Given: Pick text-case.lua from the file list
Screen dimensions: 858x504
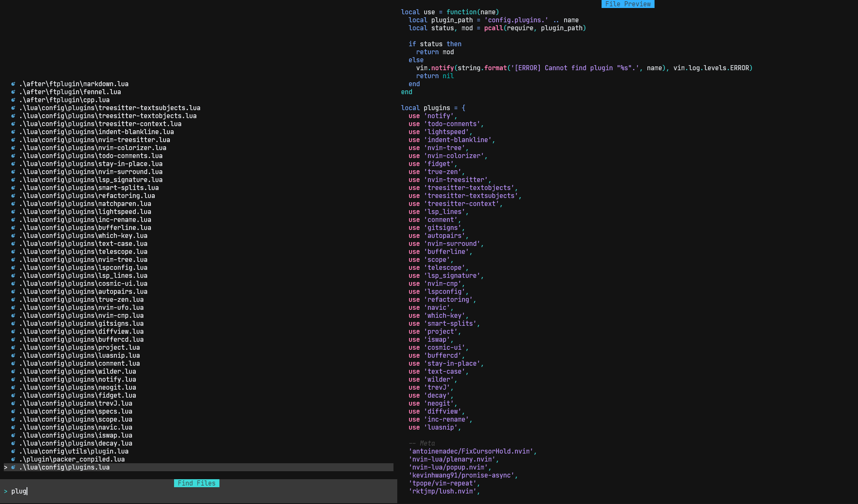Looking at the screenshot, I should coord(83,244).
